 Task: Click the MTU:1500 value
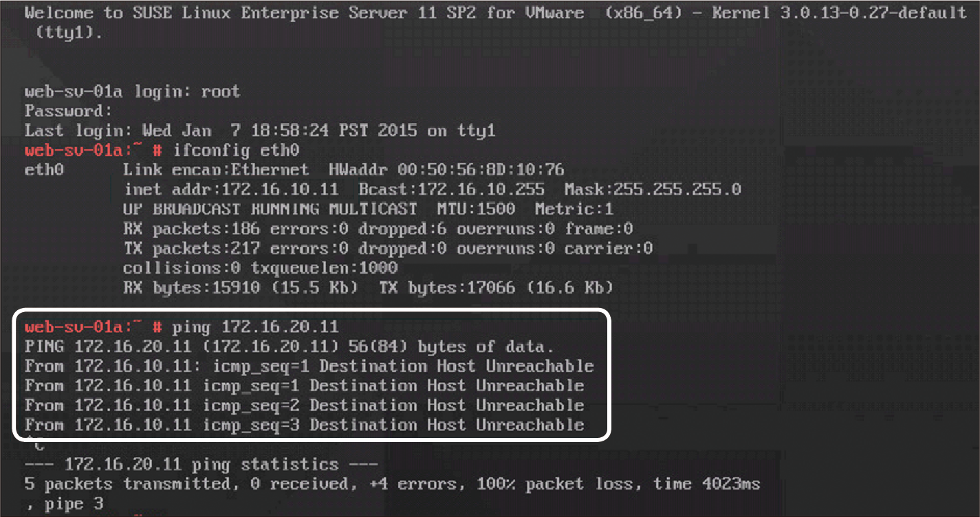pyautogui.click(x=476, y=209)
